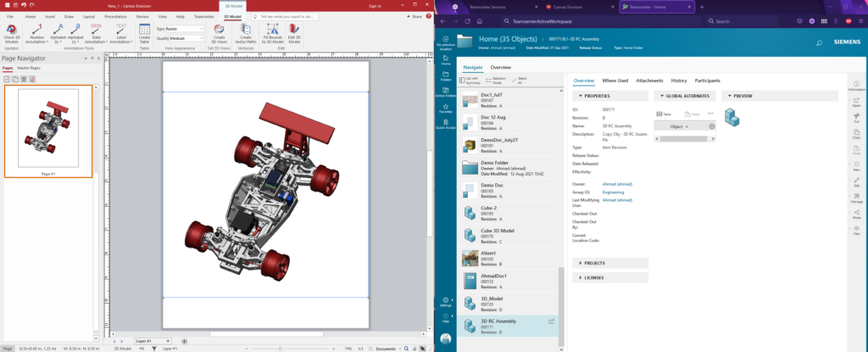This screenshot has width=868, height=352.
Task: Click the Teamcenter search magnifier icon
Action: pos(819,42)
